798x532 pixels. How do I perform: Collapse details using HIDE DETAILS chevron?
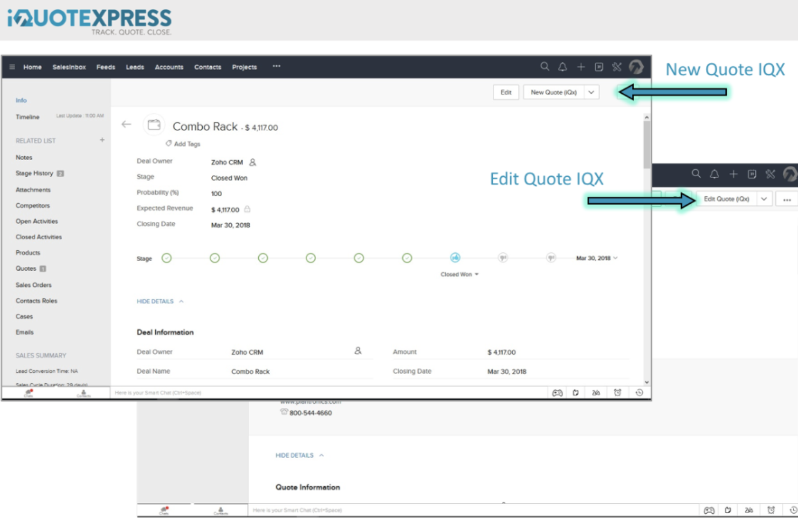click(181, 301)
